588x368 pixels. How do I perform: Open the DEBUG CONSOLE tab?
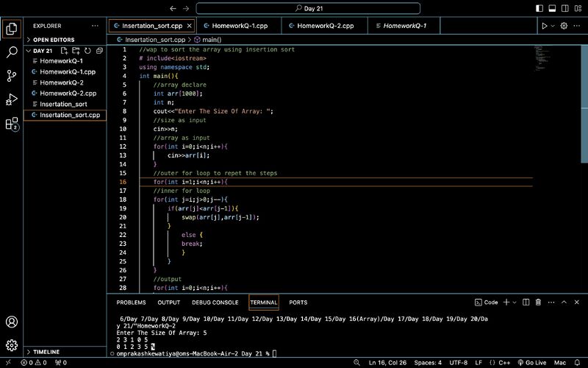click(x=215, y=302)
